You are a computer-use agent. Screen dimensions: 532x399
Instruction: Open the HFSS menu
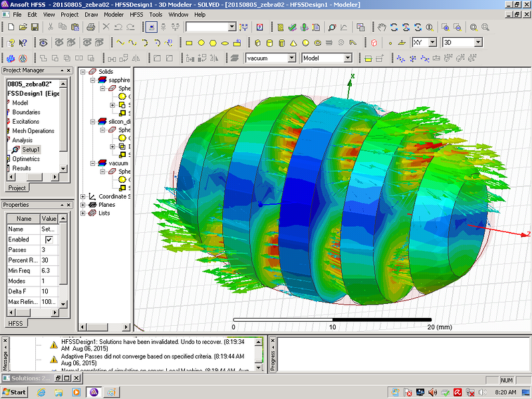(x=136, y=14)
